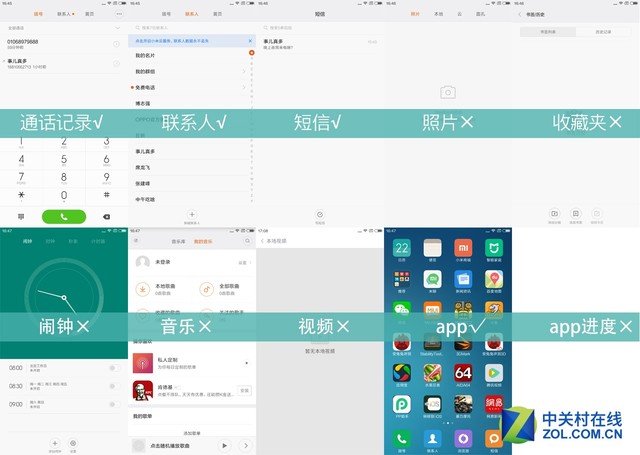This screenshot has width=640, height=455.
Task: Open the purple browser icon in dock
Action: click(x=463, y=439)
